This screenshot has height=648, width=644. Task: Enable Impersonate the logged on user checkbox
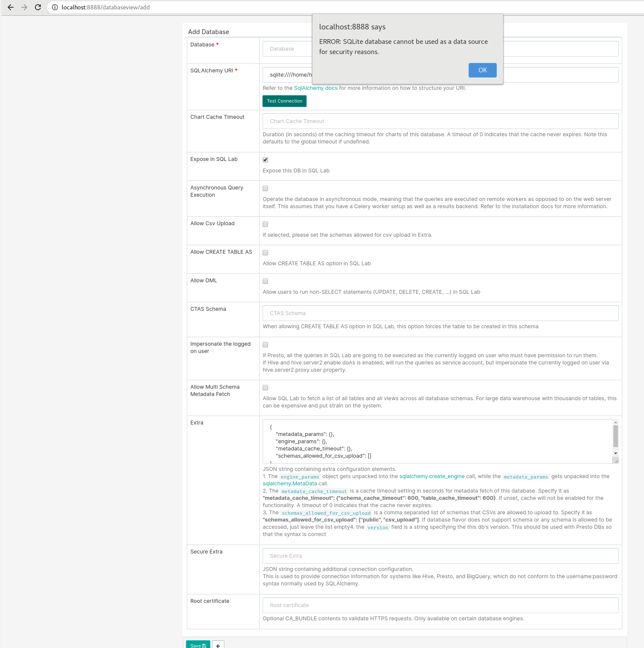(265, 344)
